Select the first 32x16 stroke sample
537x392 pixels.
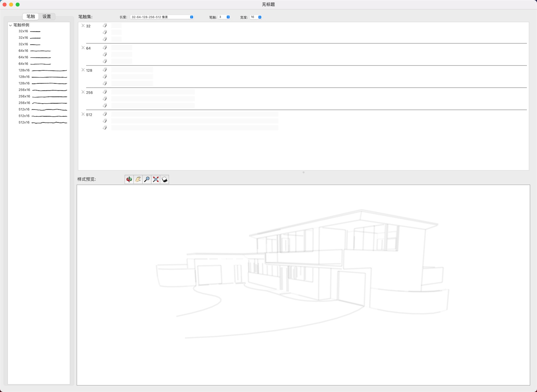pyautogui.click(x=29, y=31)
